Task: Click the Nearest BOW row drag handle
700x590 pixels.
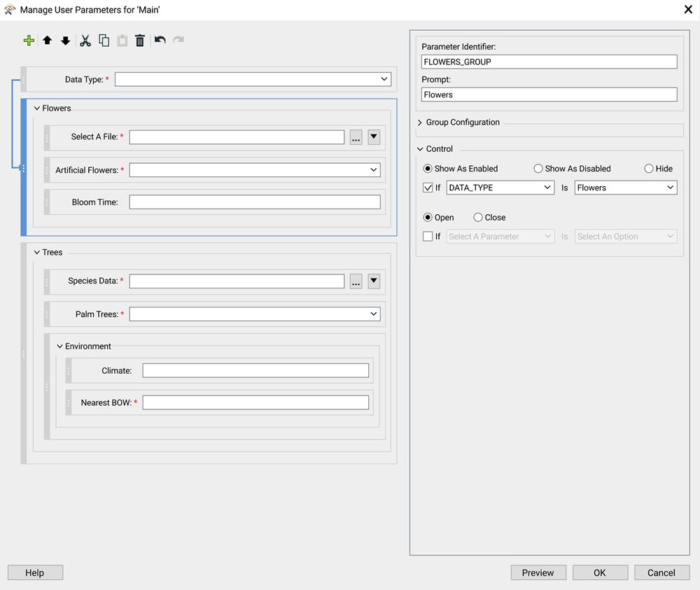Action: (x=69, y=402)
